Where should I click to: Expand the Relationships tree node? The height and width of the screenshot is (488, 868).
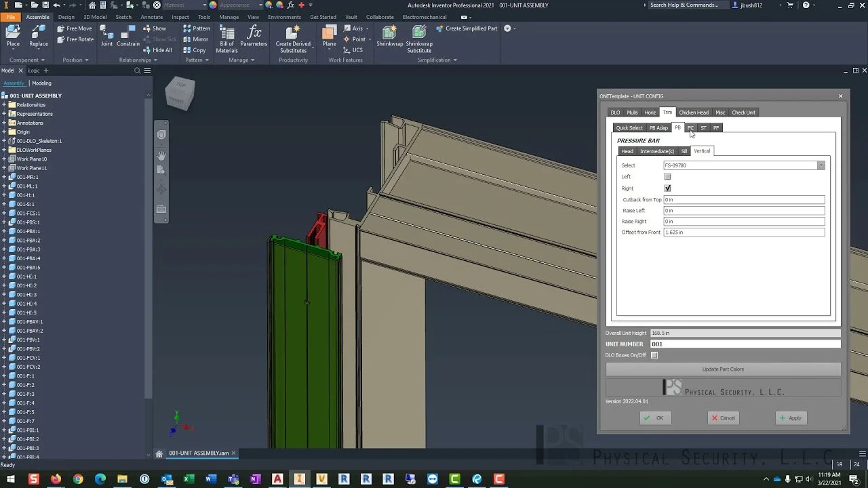[x=4, y=105]
